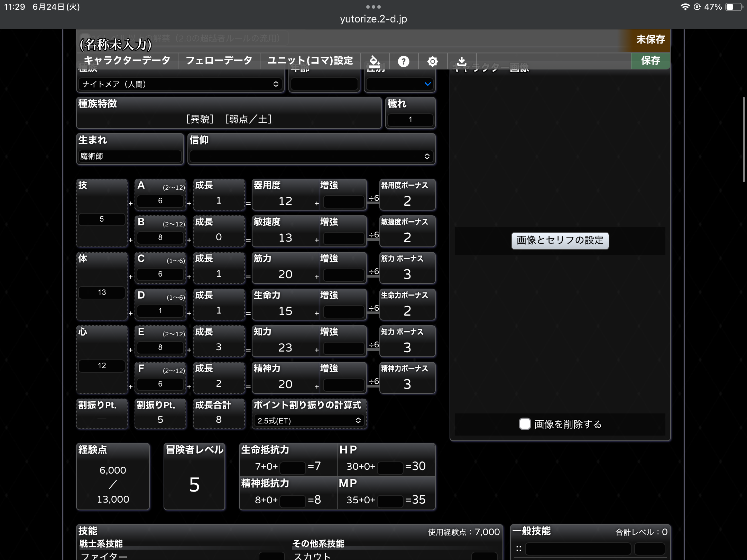
Task: Open ユニット(コマ)設定 tab
Action: coord(310,60)
